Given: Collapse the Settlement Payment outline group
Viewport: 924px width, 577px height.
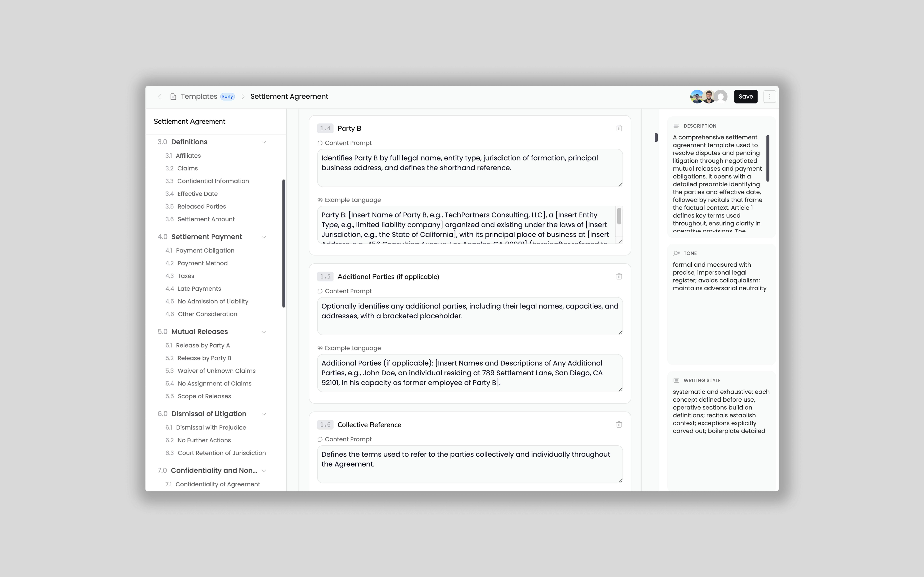Looking at the screenshot, I should click(x=263, y=237).
